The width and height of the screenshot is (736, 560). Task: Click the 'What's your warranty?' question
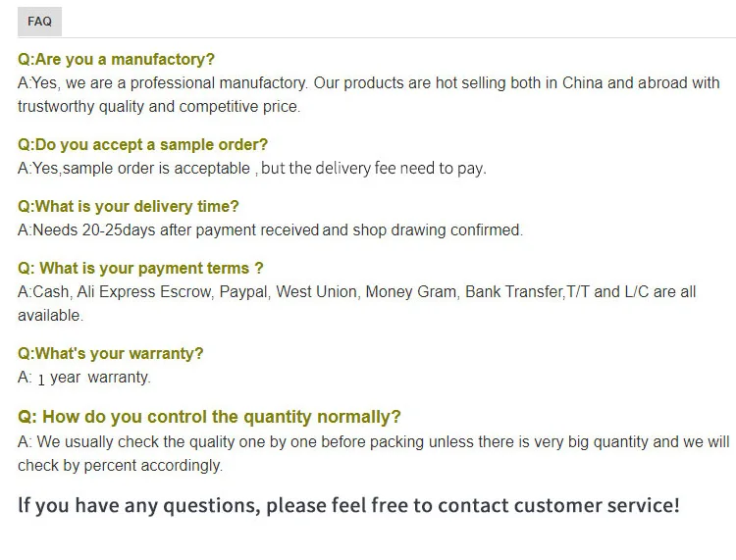[x=110, y=354]
